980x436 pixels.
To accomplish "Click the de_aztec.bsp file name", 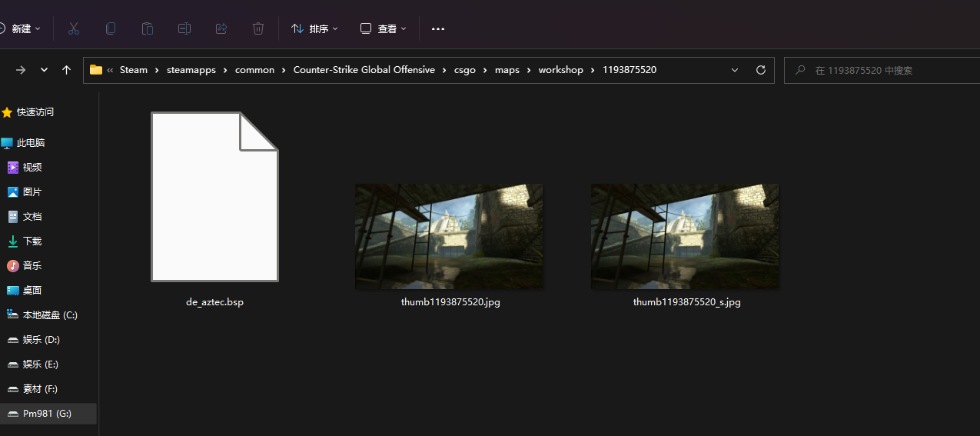I will tap(214, 302).
